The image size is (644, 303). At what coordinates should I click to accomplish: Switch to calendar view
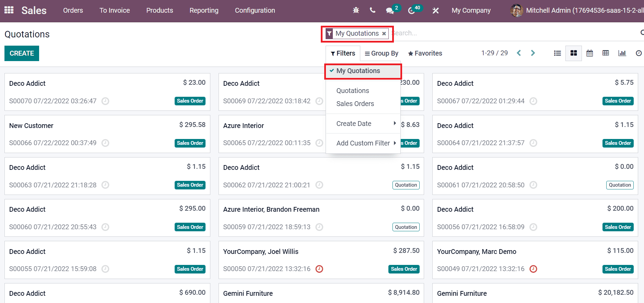coord(590,53)
